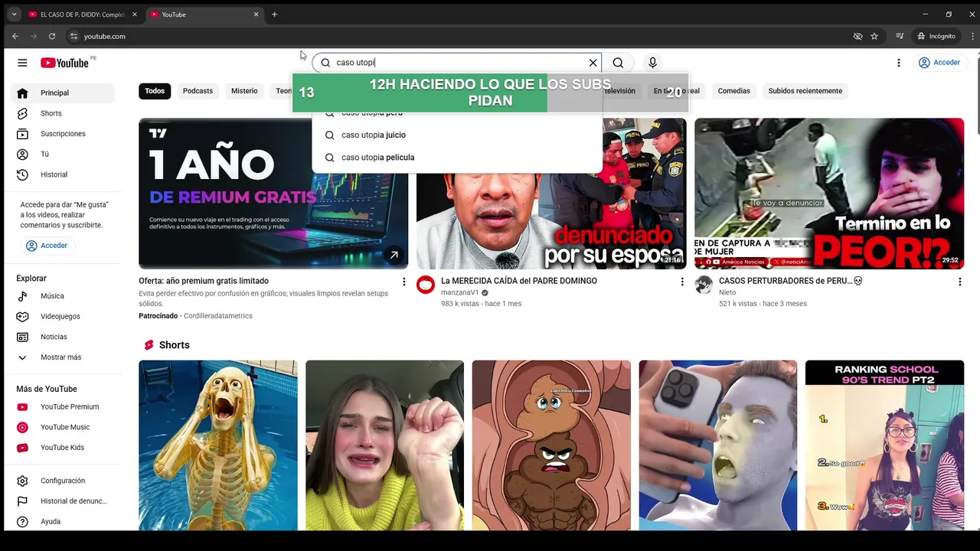Open the 1 AÑO DE PREMIUM GRATIS ad thumbnail
This screenshot has height=551, width=980.
[x=273, y=194]
